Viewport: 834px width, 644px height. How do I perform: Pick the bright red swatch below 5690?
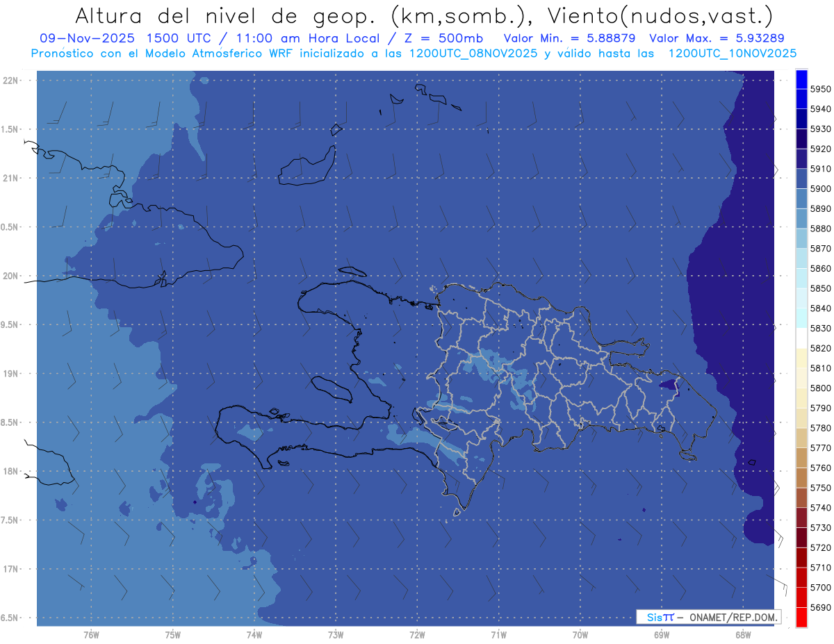tap(801, 617)
